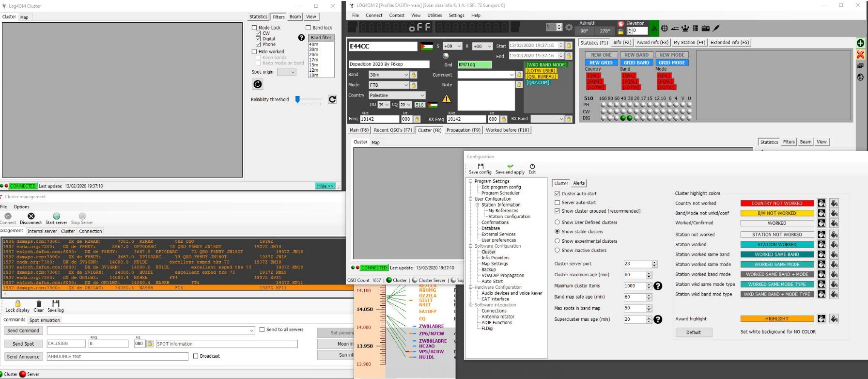Click the second paint bucket icon for Award highlight

(834, 319)
